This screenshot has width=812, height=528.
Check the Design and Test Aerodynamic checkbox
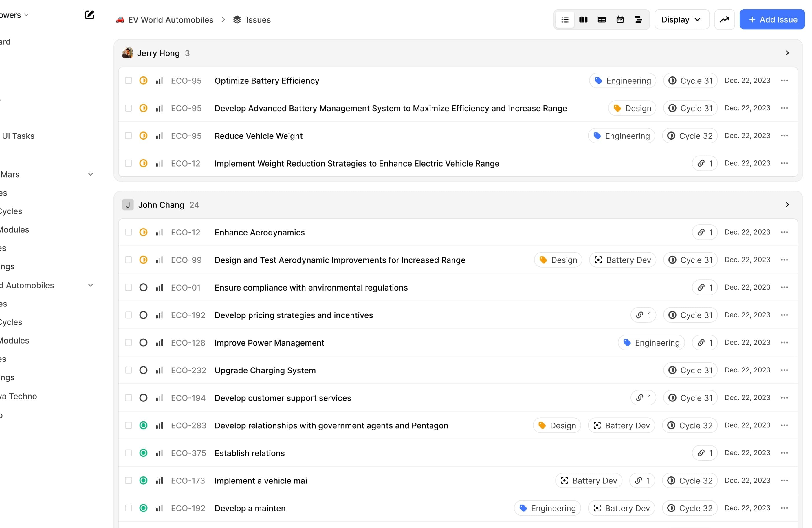coord(128,260)
